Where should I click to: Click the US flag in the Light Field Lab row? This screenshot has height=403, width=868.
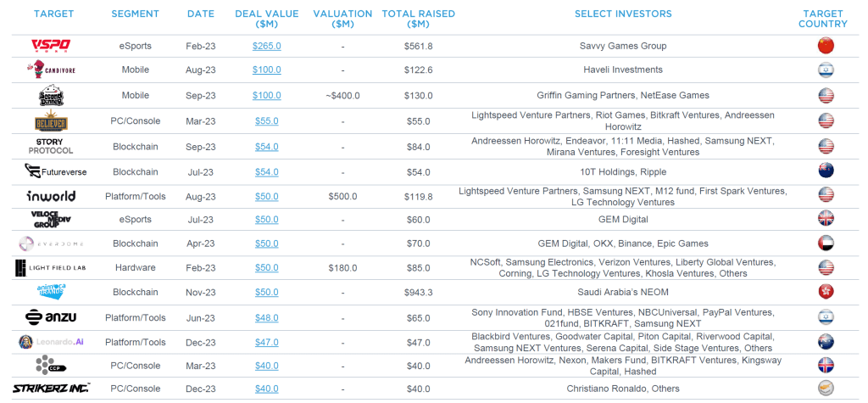coord(826,268)
